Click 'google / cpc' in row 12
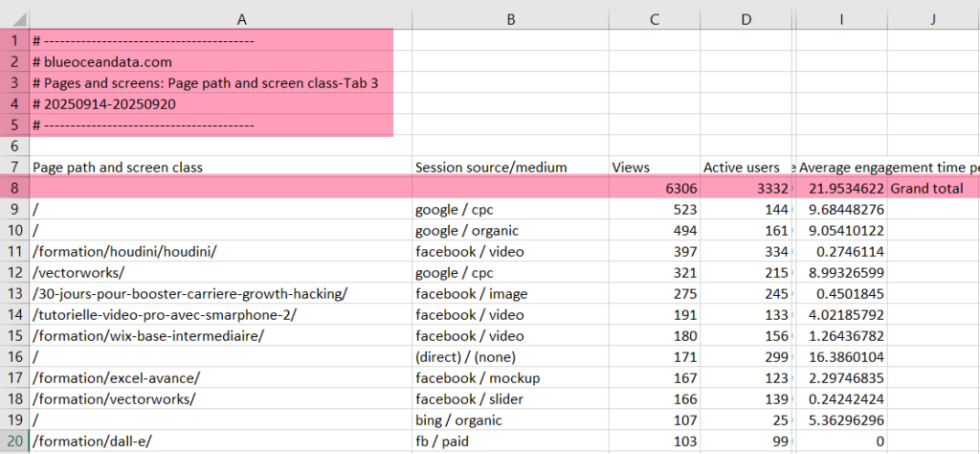This screenshot has width=980, height=454. tap(511, 273)
